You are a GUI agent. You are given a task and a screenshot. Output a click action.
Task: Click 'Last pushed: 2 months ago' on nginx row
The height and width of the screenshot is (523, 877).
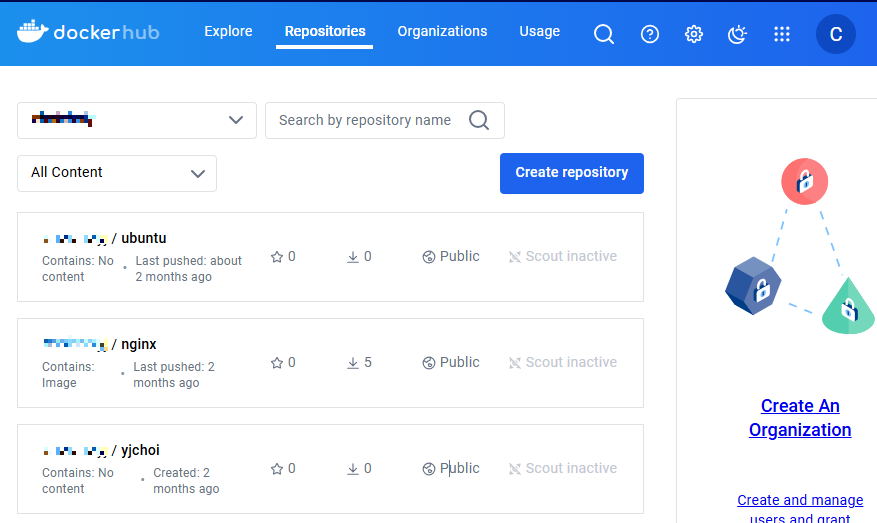174,375
